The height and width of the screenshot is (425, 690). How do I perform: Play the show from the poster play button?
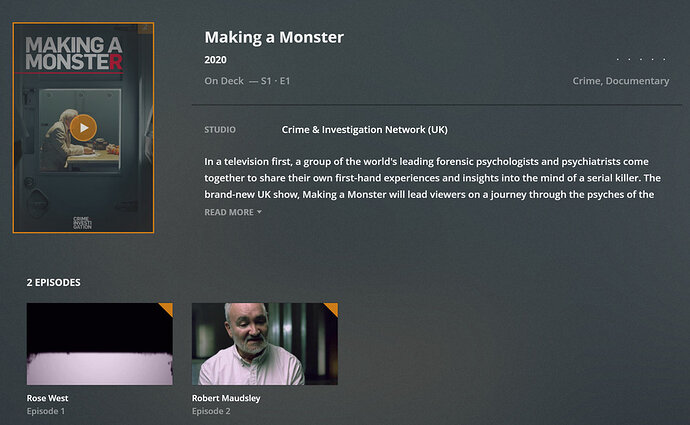[x=83, y=128]
